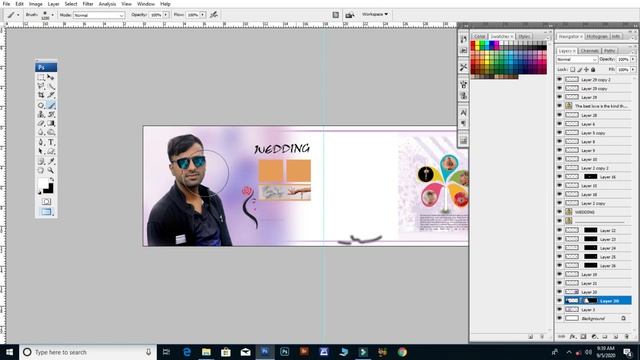Select the Spot Healing Brush tool
Image resolution: width=640 pixels, height=360 pixels.
coord(41,105)
